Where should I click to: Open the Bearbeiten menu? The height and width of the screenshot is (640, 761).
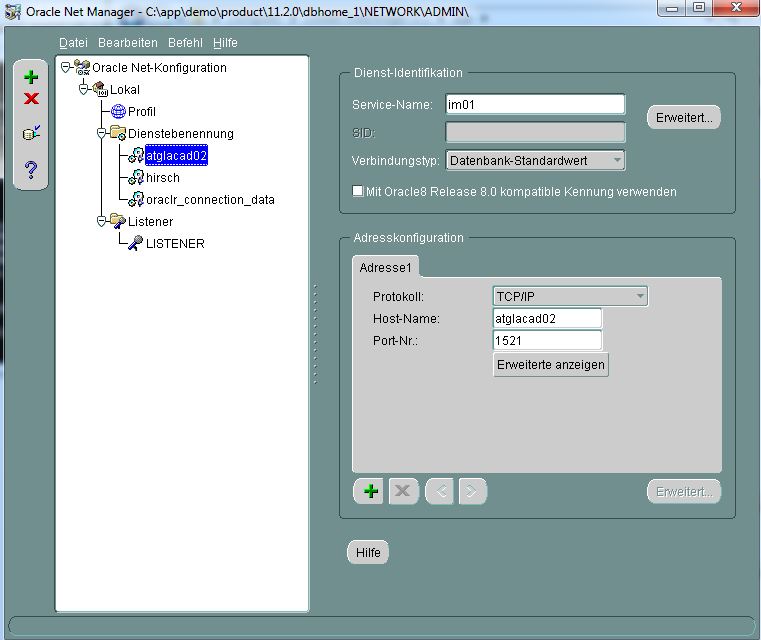pyautogui.click(x=128, y=43)
